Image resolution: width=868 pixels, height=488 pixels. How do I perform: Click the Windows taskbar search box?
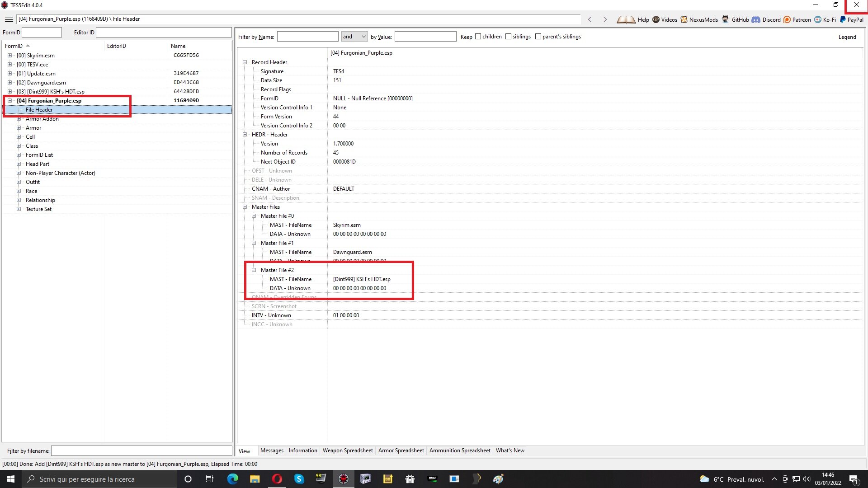99,479
